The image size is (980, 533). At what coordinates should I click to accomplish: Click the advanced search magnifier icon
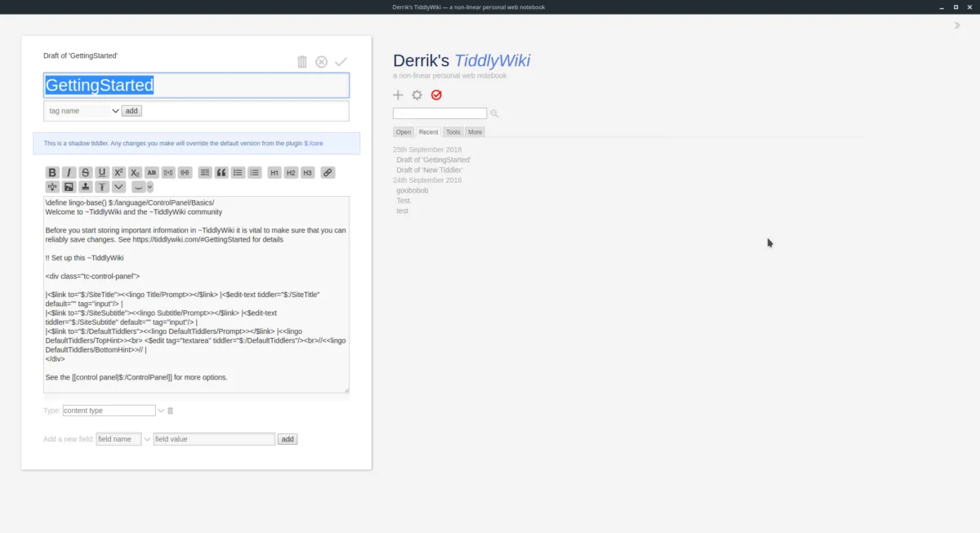coord(494,113)
